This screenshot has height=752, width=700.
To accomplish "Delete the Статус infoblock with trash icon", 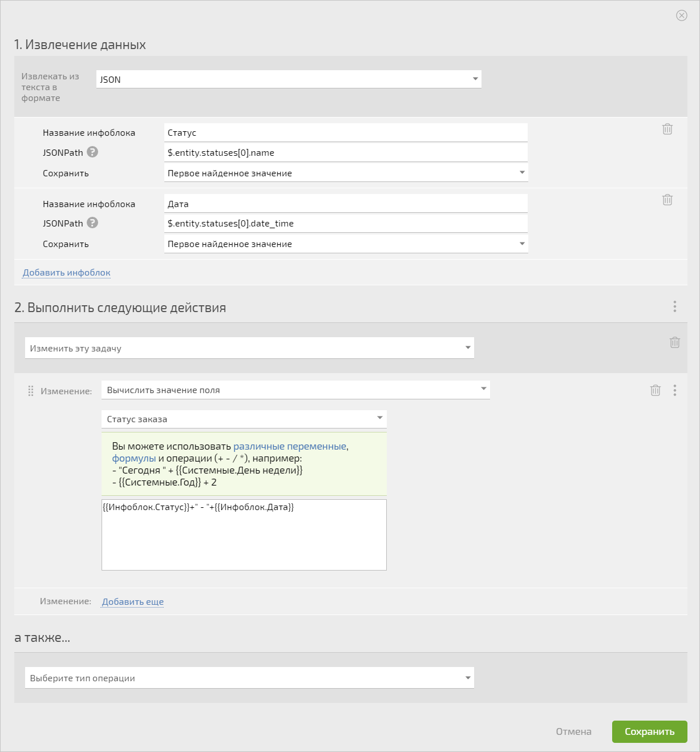I will coord(667,129).
